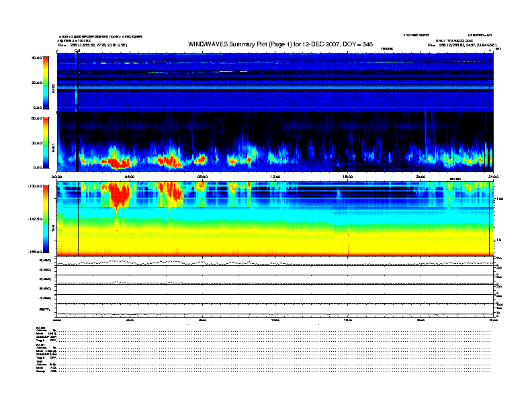532x411 pixels.
Task: Click inside the RAD2 top spectrogram panel
Action: (275, 83)
